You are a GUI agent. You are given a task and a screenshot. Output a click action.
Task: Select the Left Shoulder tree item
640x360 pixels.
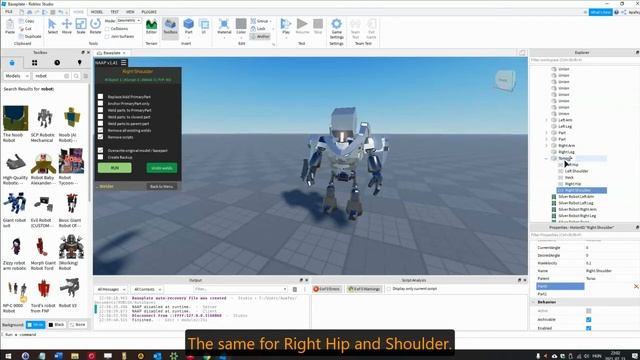pyautogui.click(x=576, y=171)
